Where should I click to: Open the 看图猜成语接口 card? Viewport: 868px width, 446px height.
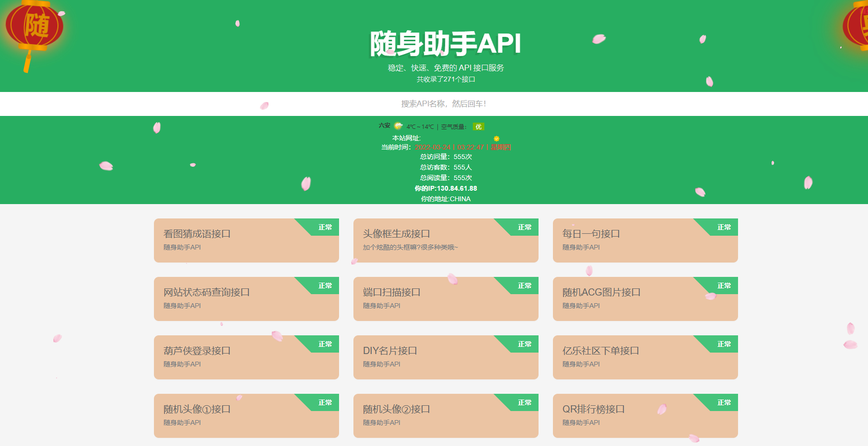click(246, 240)
